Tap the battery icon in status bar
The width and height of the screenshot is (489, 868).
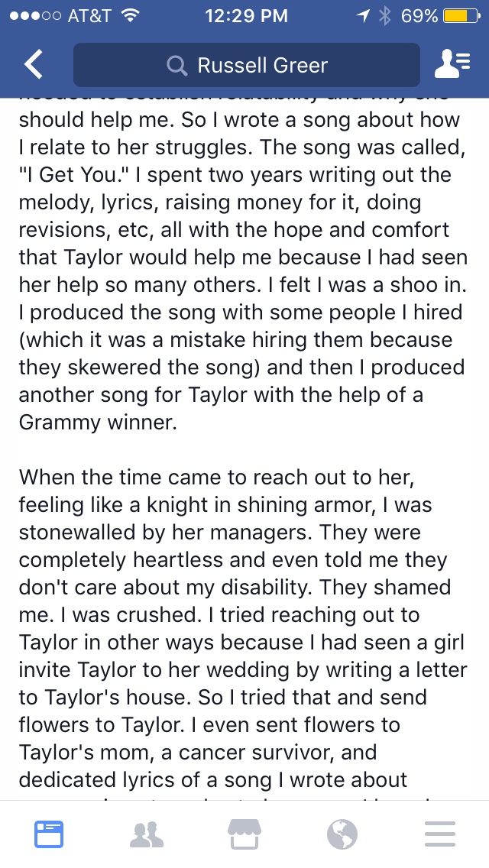[x=461, y=16]
